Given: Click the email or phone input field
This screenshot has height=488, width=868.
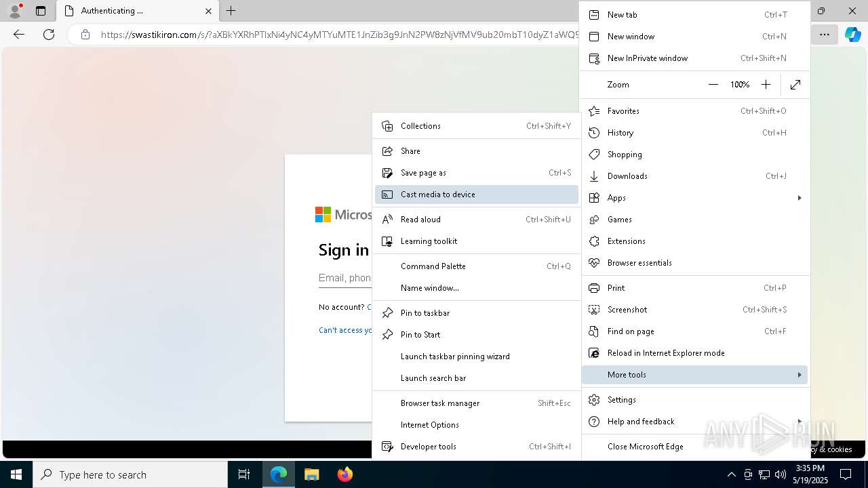Looking at the screenshot, I should pos(345,278).
